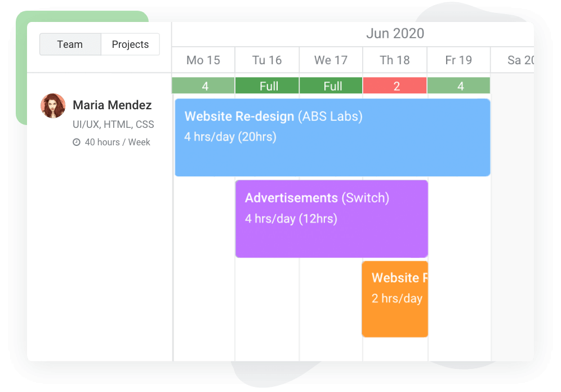Switch to the Team tab

click(x=70, y=44)
